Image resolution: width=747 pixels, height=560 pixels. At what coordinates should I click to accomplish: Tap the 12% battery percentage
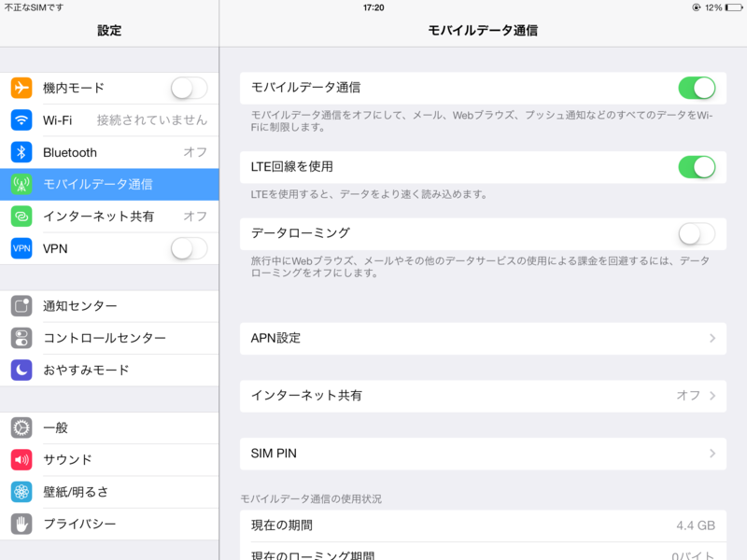click(x=713, y=7)
